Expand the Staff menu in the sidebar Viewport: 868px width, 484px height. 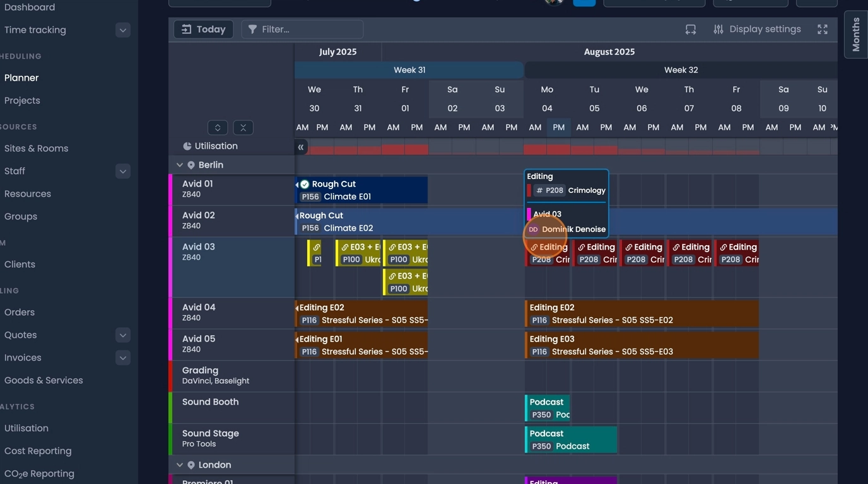(122, 171)
